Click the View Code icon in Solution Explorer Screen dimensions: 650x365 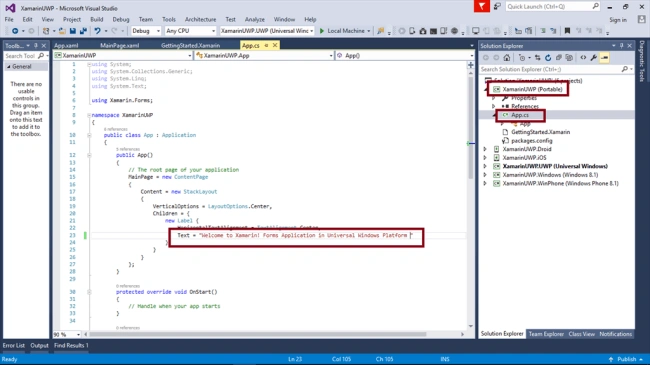(x=583, y=58)
